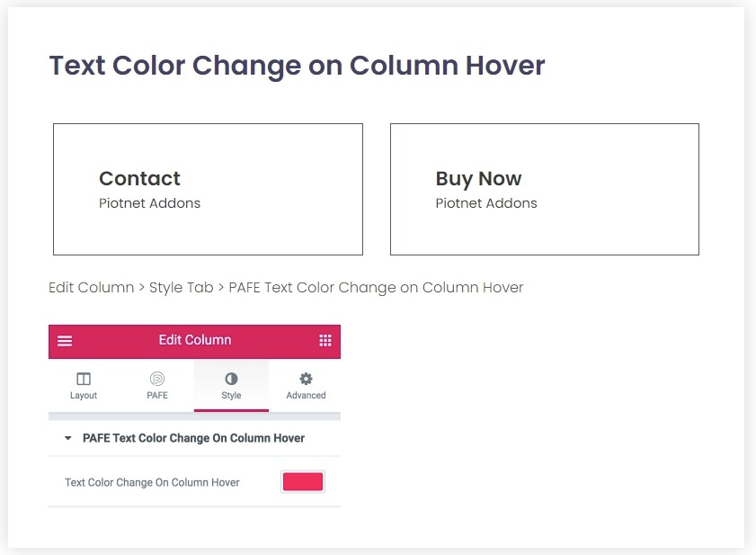756x555 pixels.
Task: Click the page title Text Color Change on Column Hover
Action: coord(297,65)
